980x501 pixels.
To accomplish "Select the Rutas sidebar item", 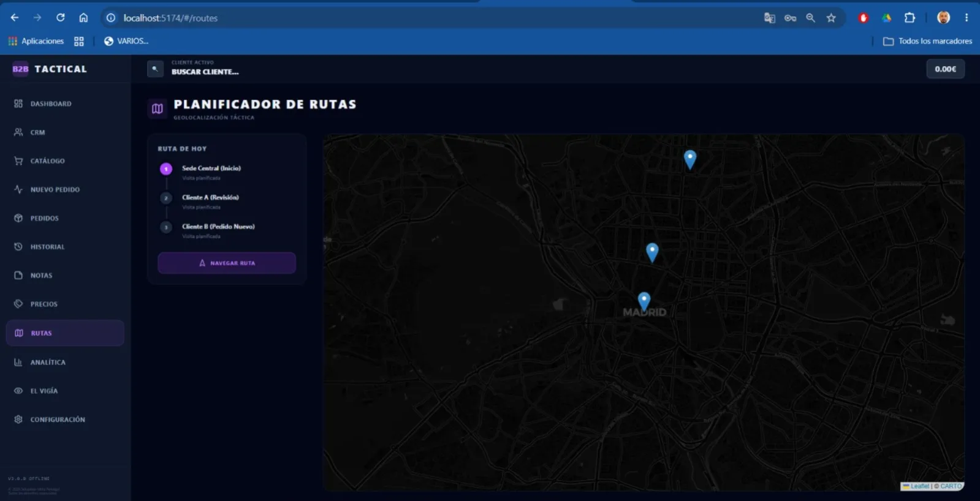I will (x=65, y=333).
